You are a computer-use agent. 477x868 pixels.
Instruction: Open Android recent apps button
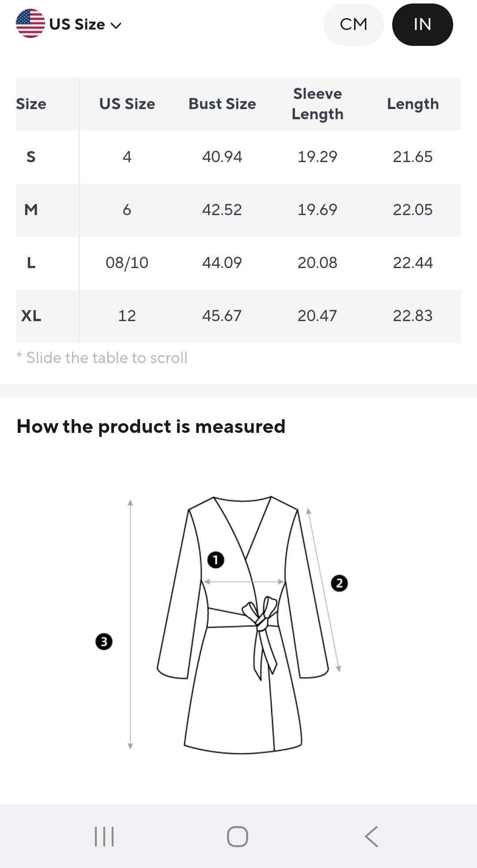point(104,836)
